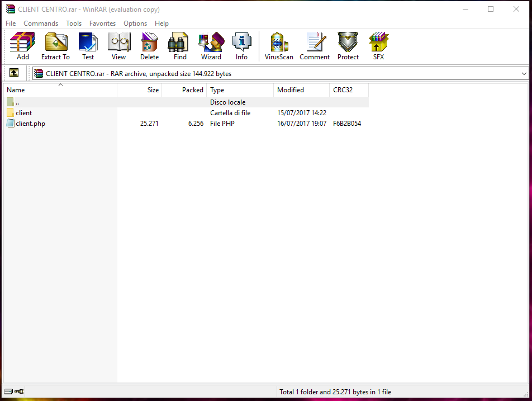The width and height of the screenshot is (532, 401).
Task: Expand the archive path dropdown
Action: tap(524, 74)
